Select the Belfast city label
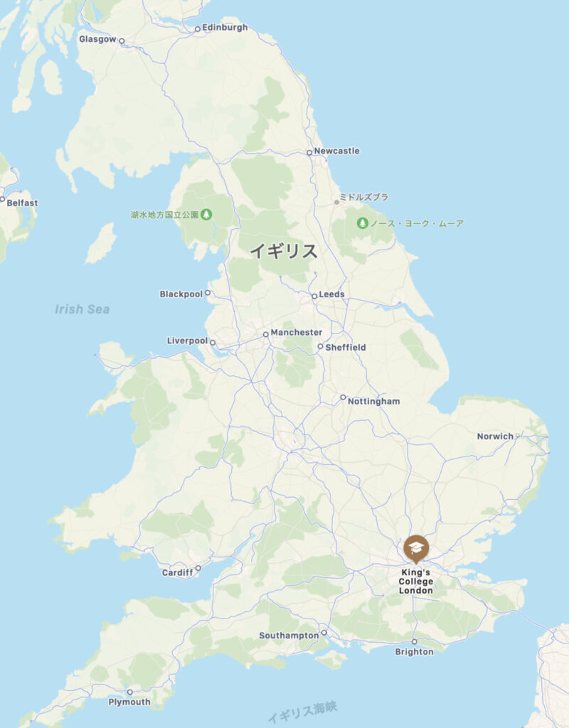Viewport: 569px width, 728px height. [22, 203]
